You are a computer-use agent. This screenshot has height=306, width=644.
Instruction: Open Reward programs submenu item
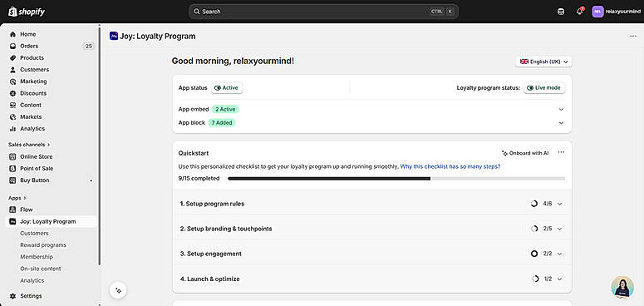pyautogui.click(x=43, y=245)
